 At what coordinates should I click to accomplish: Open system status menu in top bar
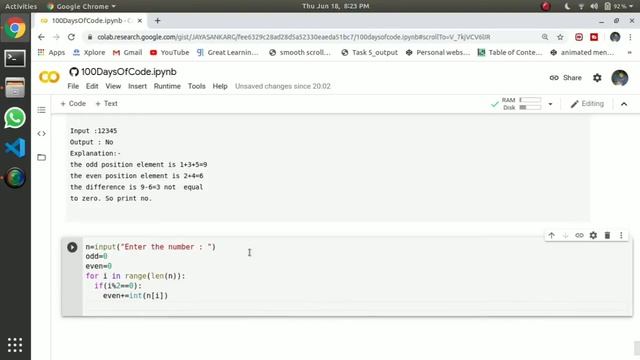[x=598, y=6]
